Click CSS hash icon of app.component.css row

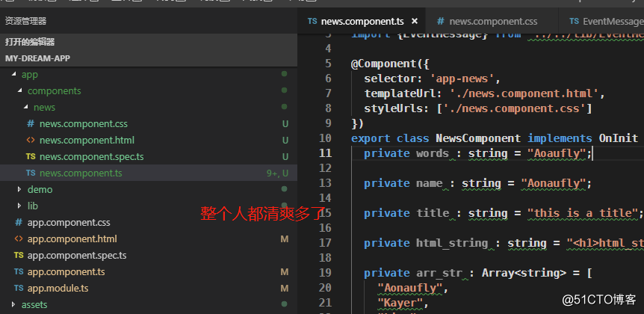click(x=19, y=222)
